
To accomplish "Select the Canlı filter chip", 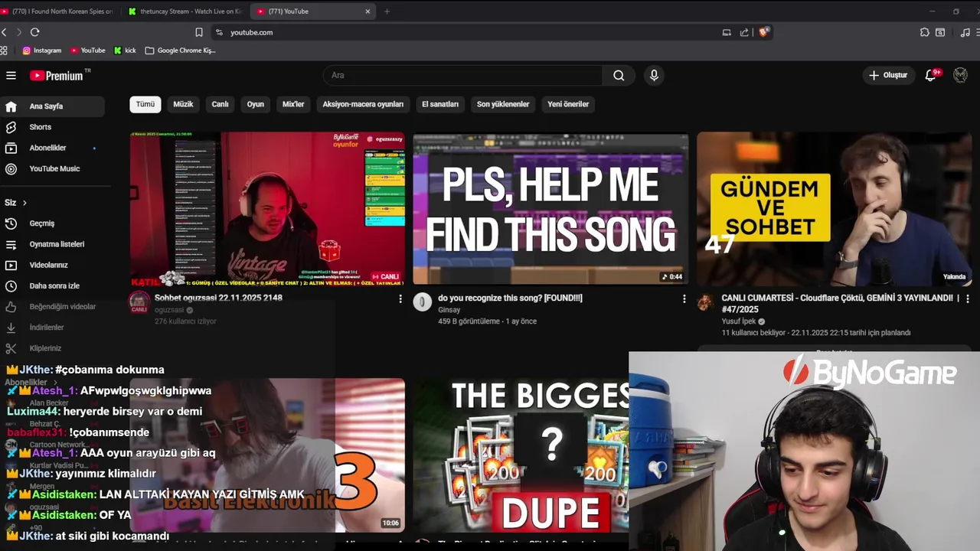I will (x=220, y=104).
